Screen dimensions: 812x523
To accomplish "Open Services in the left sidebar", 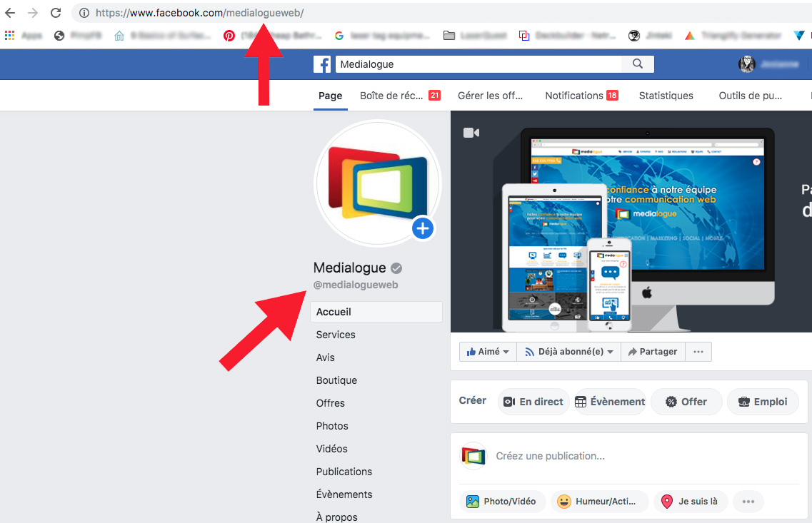I will 335,334.
